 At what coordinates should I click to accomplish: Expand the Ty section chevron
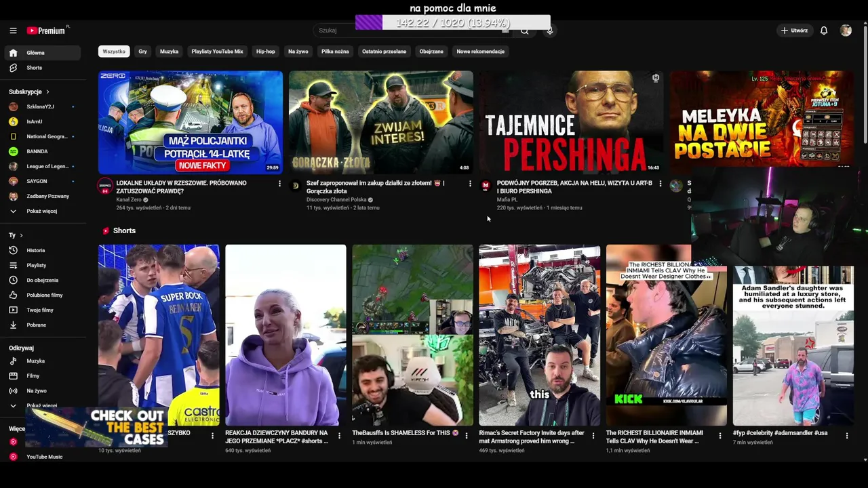point(21,235)
